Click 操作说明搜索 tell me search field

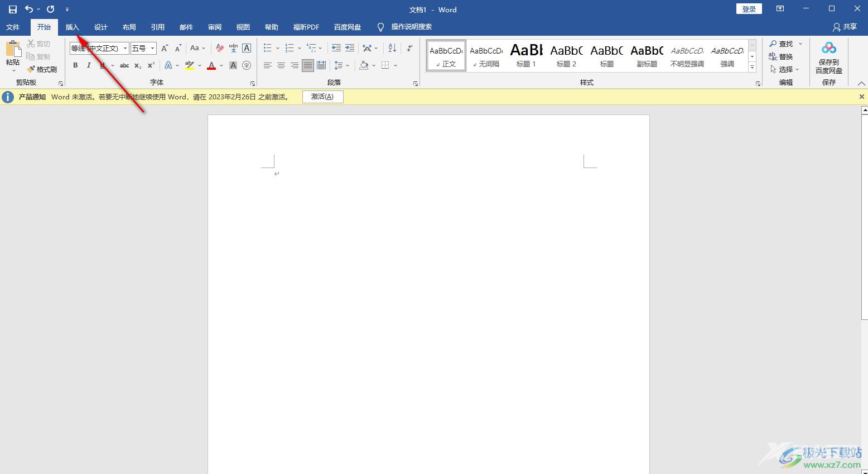(x=411, y=27)
